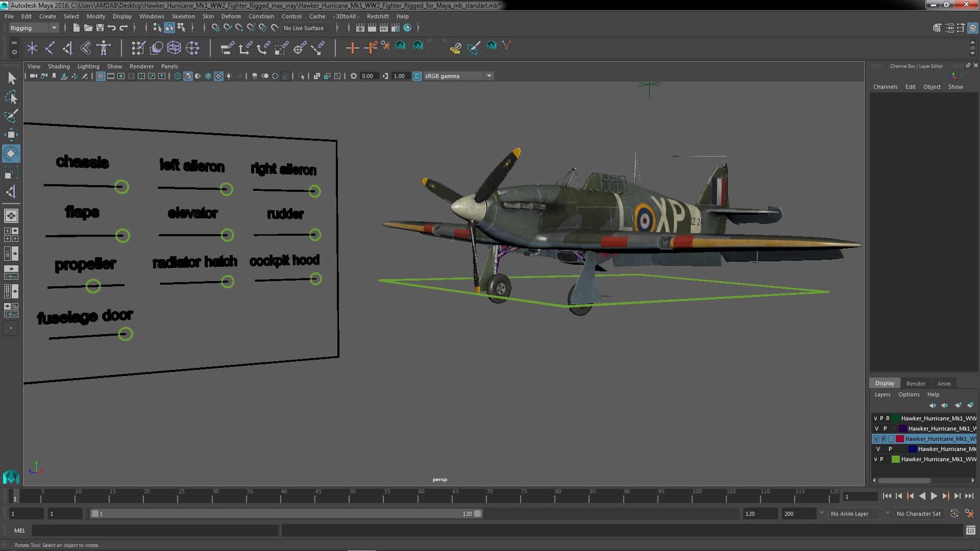Click the red layer color swatch
This screenshot has height=551, width=980.
[x=900, y=439]
